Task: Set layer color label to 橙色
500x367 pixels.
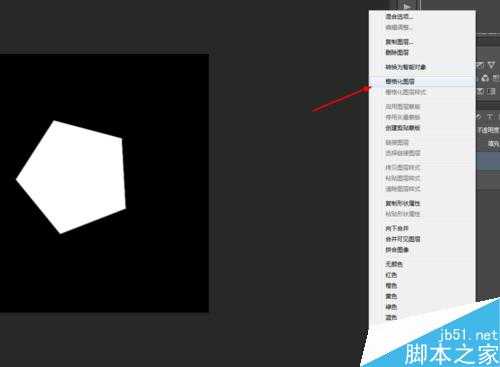Action: (391, 286)
